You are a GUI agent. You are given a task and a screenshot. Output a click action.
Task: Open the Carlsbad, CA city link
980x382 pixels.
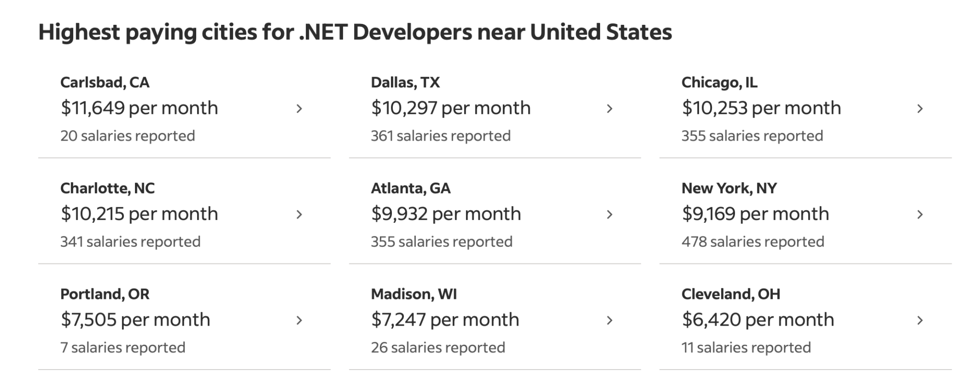(104, 82)
